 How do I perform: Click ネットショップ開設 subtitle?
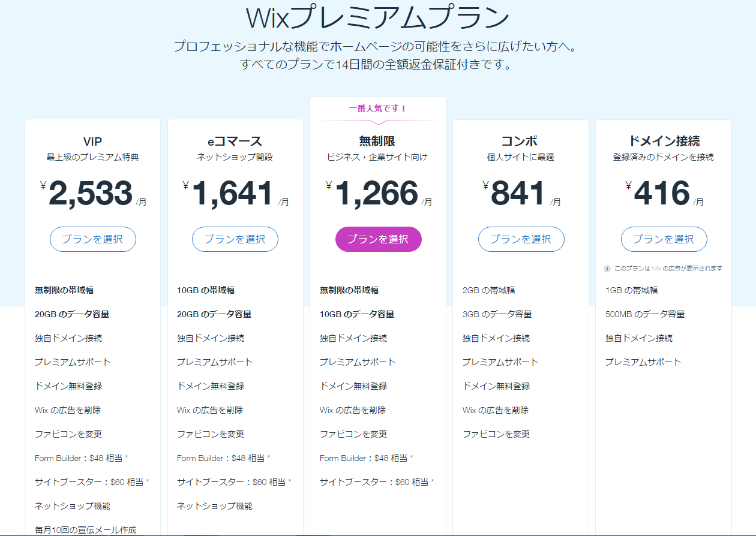pyautogui.click(x=235, y=158)
